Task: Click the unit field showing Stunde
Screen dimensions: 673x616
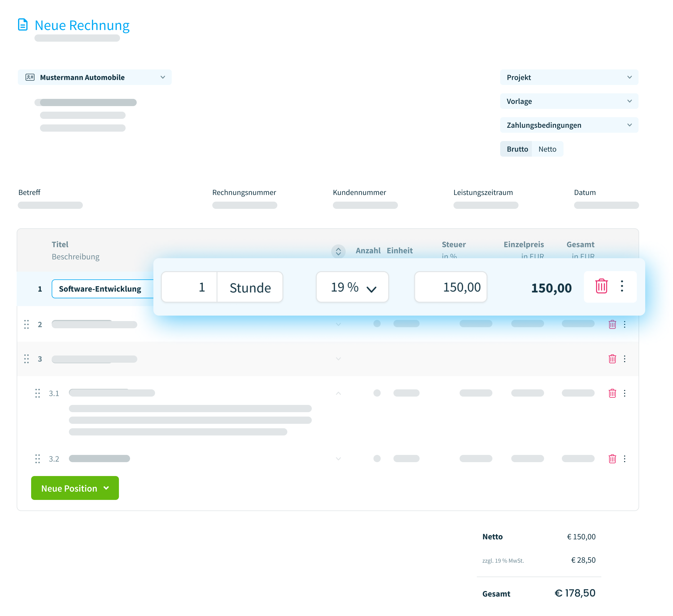Action: tap(250, 287)
